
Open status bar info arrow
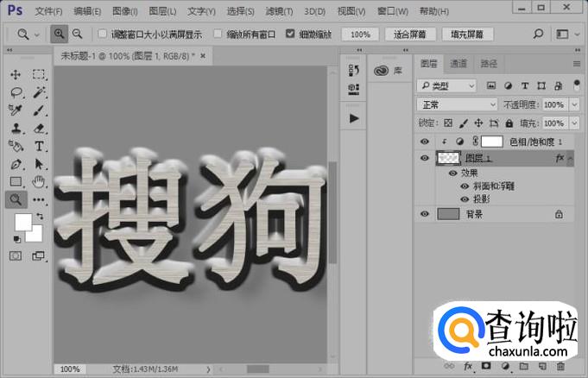[x=208, y=369]
